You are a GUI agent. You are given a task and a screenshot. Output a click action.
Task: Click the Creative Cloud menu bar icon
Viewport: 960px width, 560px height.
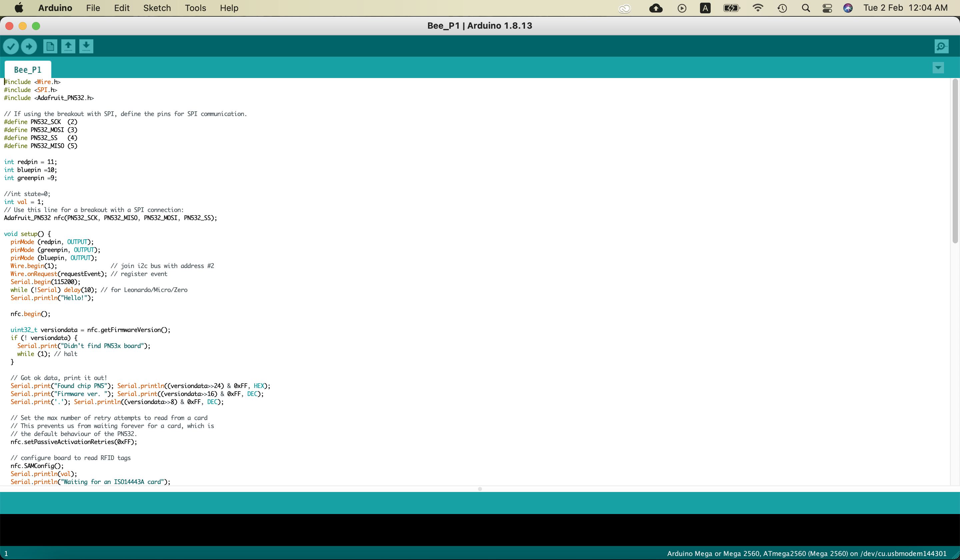(x=625, y=8)
